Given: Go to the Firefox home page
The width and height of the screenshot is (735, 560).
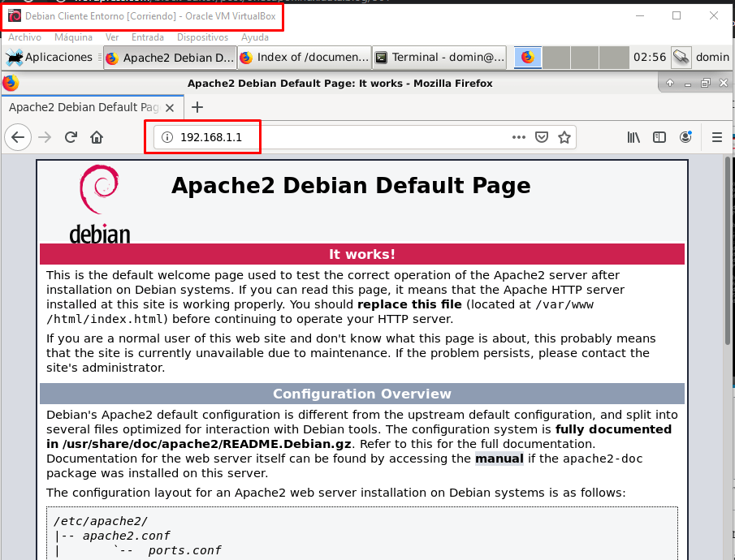Looking at the screenshot, I should pyautogui.click(x=97, y=137).
